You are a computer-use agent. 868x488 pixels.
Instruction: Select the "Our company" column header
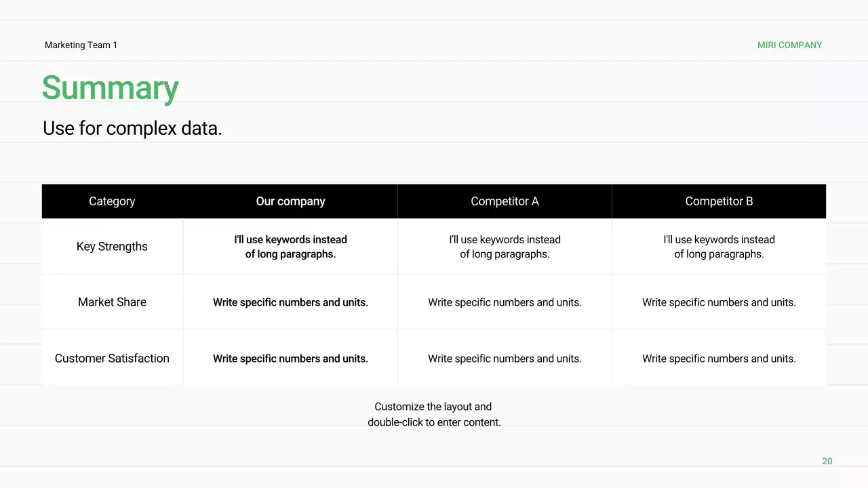[290, 201]
